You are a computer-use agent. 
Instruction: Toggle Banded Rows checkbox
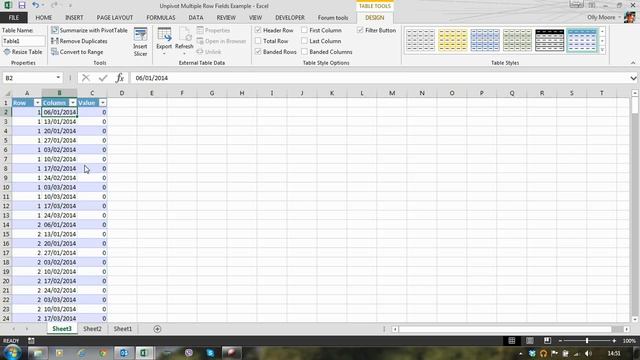pyautogui.click(x=258, y=52)
